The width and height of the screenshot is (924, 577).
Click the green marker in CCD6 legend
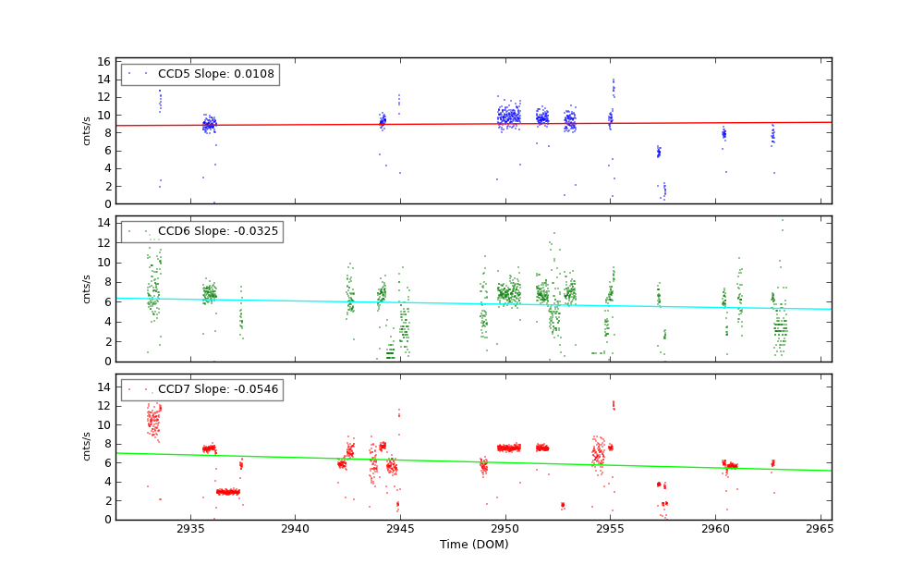[x=137, y=231]
